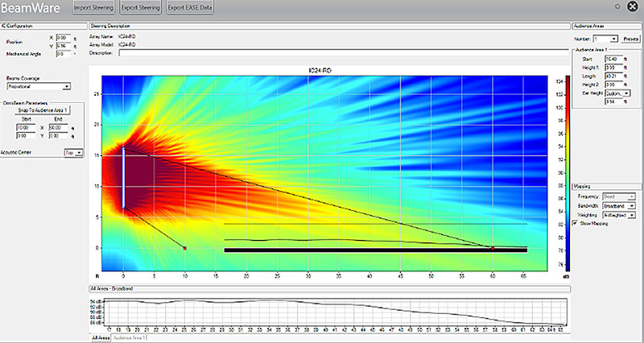The height and width of the screenshot is (343, 644).
Task: Switch to the All Areas tab
Action: [x=100, y=337]
